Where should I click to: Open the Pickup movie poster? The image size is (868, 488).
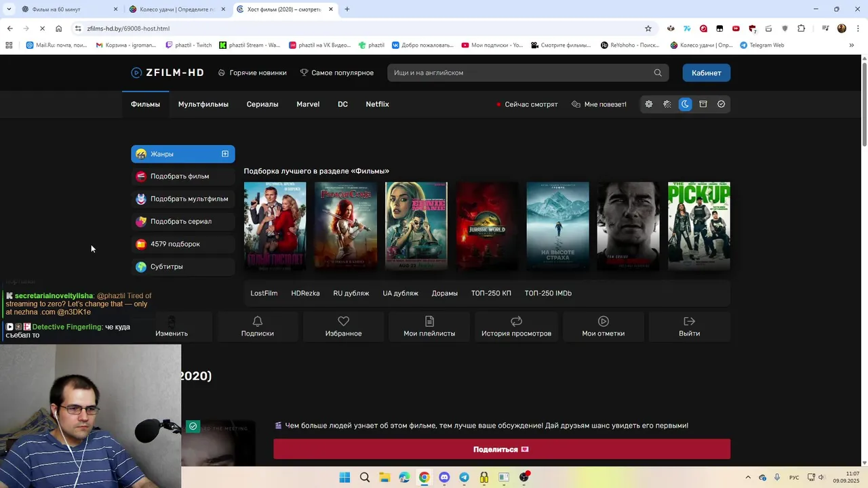tap(699, 226)
